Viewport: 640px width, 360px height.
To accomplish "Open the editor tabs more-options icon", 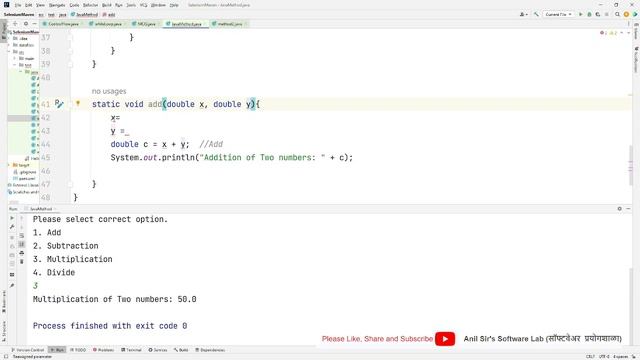I will point(629,24).
